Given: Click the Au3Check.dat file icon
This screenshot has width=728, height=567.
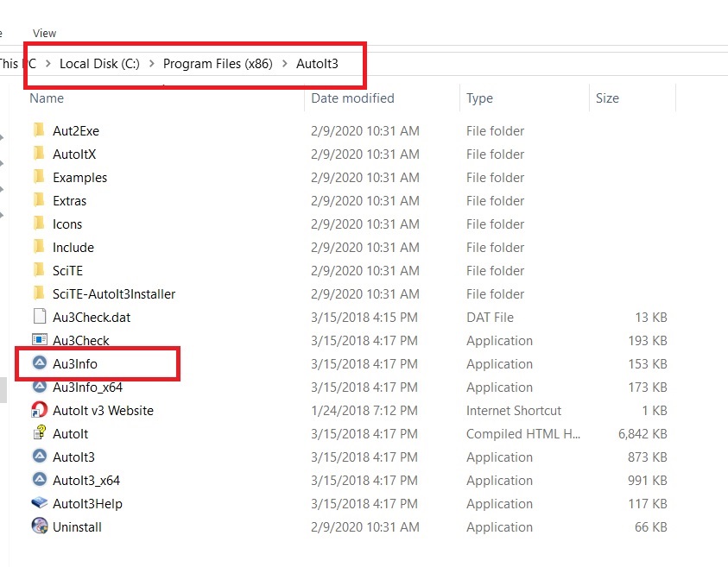Looking at the screenshot, I should point(39,318).
